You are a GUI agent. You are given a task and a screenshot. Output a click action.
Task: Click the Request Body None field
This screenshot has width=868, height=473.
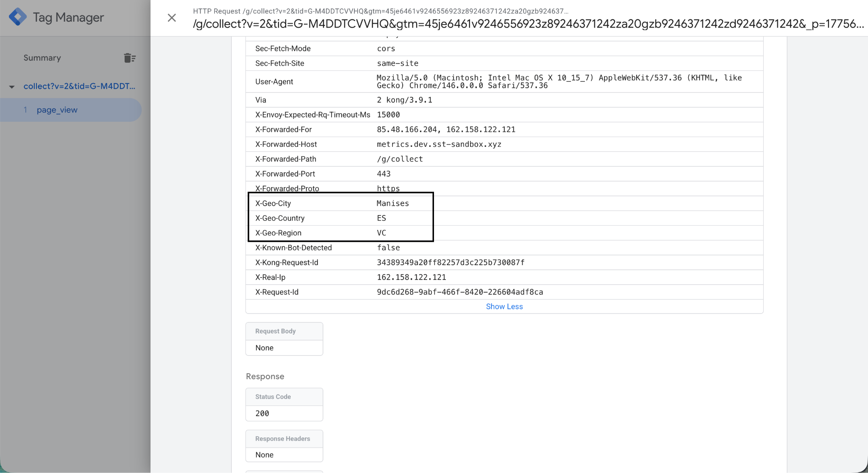(x=264, y=348)
